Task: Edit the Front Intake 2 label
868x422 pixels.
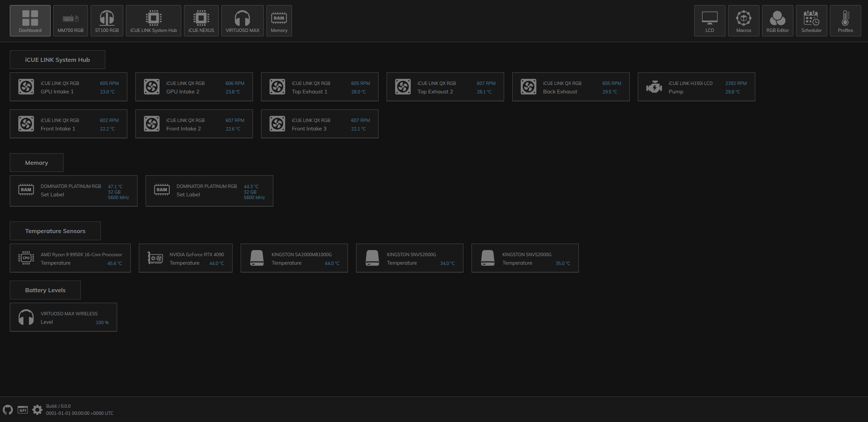Action: point(184,129)
